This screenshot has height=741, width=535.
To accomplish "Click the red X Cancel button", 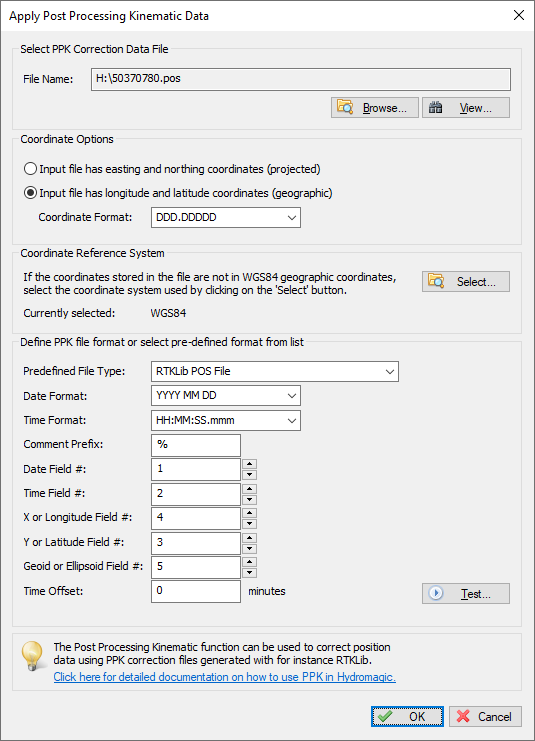I will [x=485, y=716].
